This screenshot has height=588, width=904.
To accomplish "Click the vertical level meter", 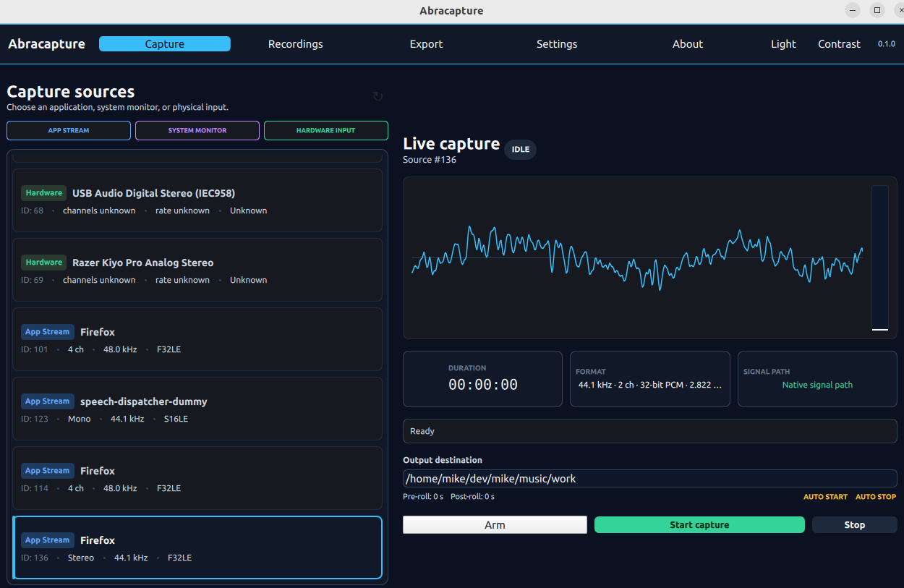I will (879, 258).
